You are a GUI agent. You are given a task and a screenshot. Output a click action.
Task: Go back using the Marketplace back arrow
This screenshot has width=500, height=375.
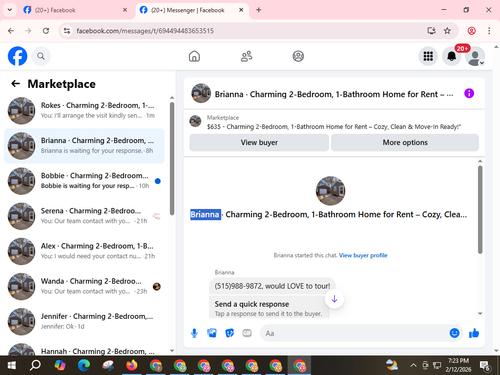[16, 84]
